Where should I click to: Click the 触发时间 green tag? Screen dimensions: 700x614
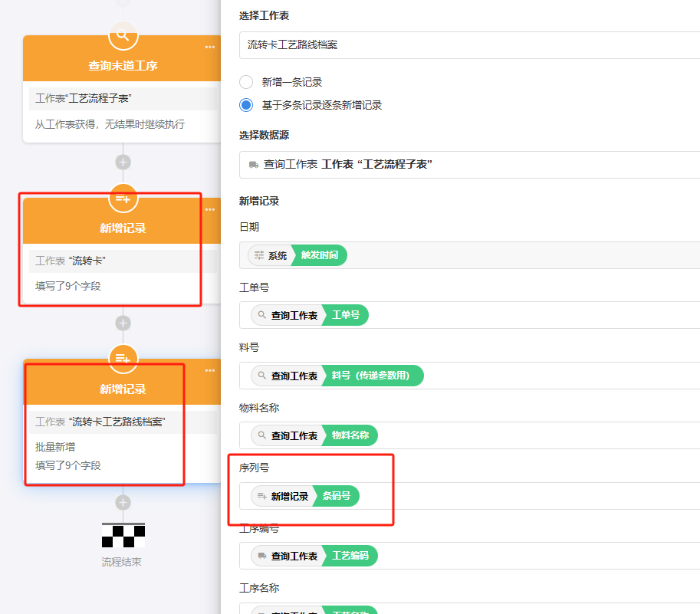pyautogui.click(x=319, y=255)
